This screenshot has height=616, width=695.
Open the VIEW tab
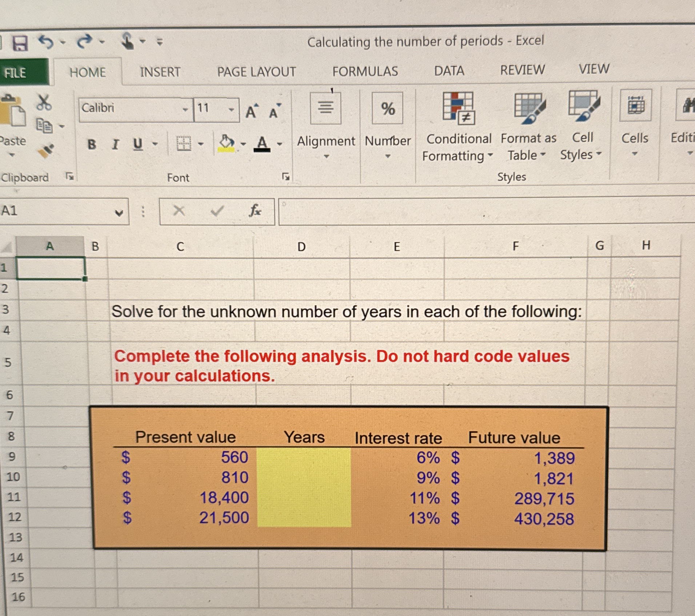(594, 69)
